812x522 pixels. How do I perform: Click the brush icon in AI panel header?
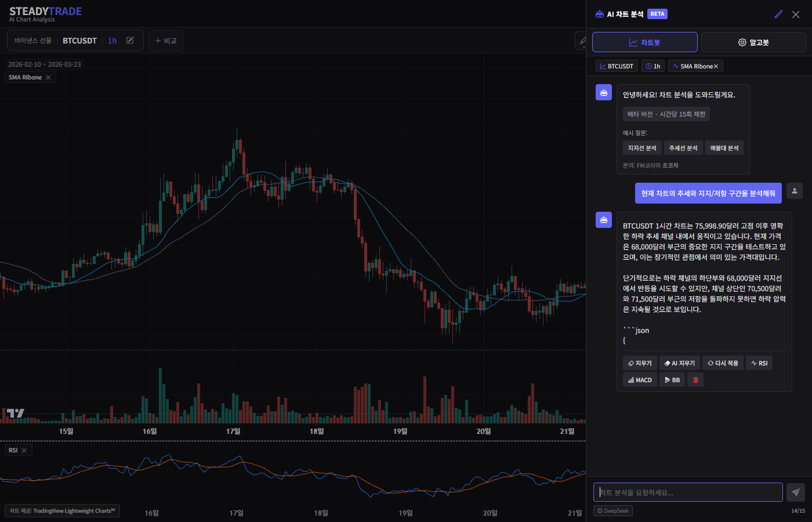tap(778, 14)
